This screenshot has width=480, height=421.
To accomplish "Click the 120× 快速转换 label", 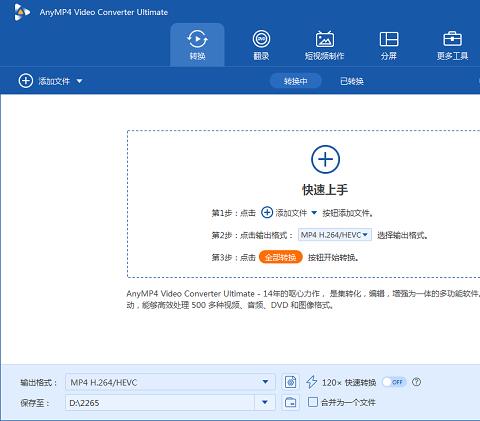I will tap(349, 382).
